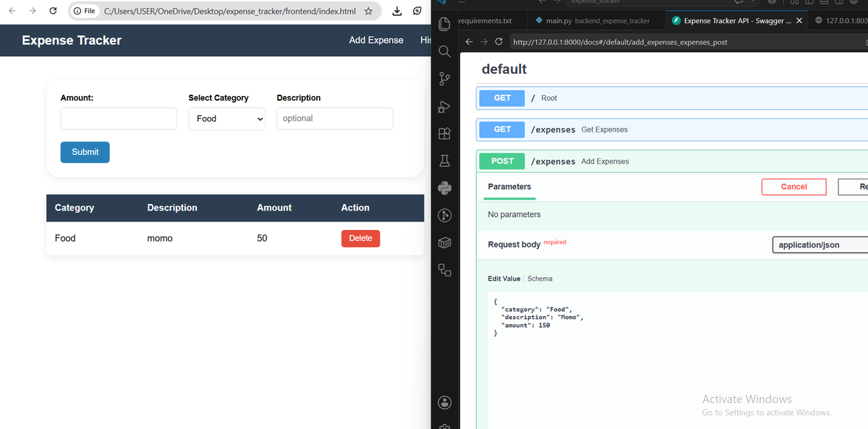Open the Python extension icon in sidebar
Image resolution: width=868 pixels, height=429 pixels.
pyautogui.click(x=445, y=188)
